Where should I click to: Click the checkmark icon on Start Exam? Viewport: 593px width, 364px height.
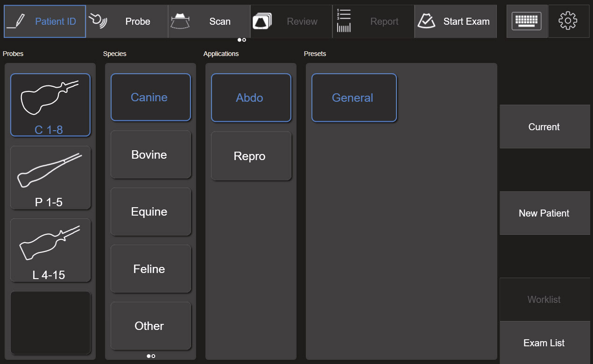pos(426,21)
